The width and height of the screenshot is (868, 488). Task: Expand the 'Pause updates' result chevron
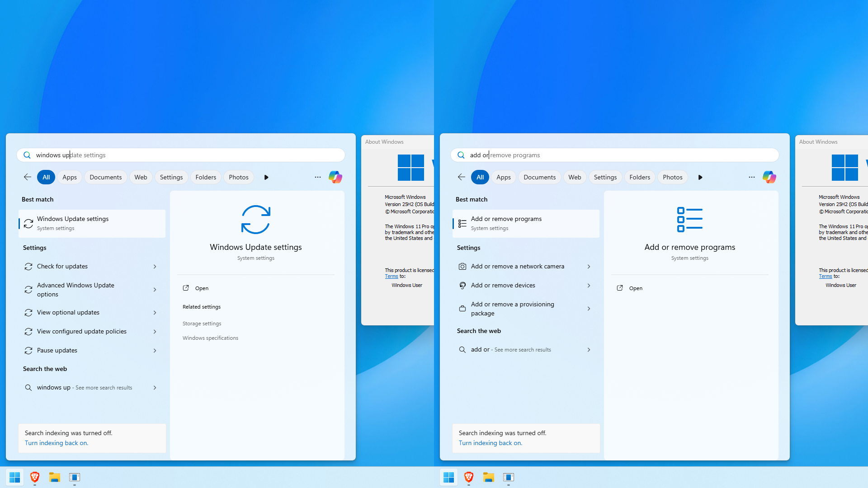(155, 351)
